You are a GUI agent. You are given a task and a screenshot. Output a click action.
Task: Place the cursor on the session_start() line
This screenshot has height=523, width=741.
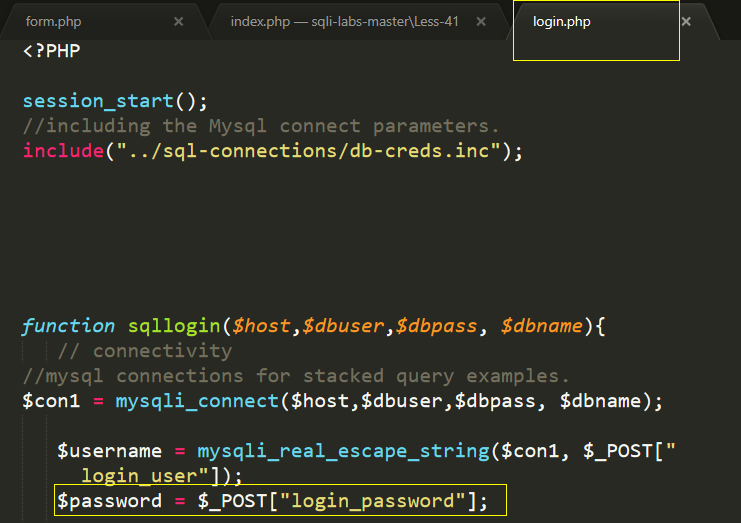(x=115, y=101)
